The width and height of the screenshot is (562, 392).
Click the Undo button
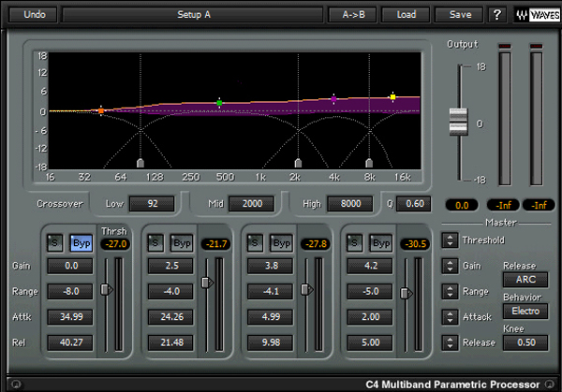pos(34,15)
